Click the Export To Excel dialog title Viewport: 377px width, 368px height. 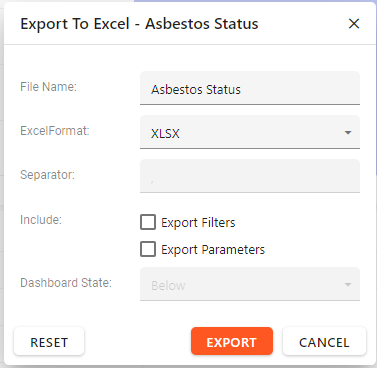pos(139,24)
